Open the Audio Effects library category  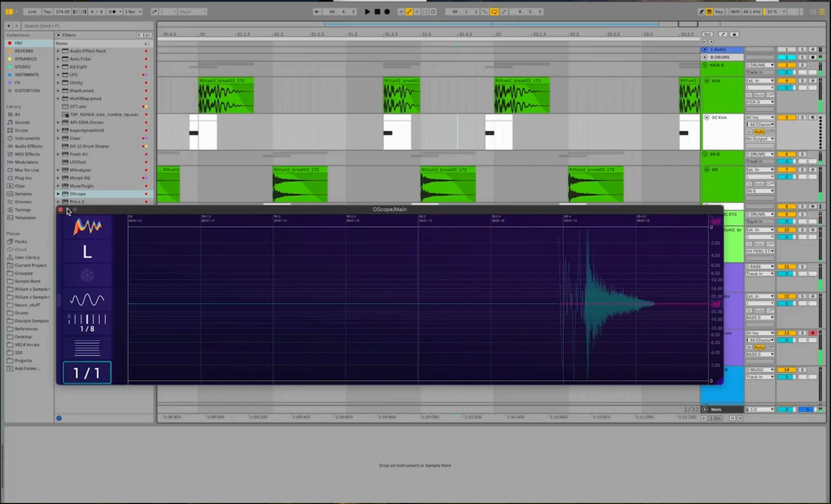click(x=29, y=146)
